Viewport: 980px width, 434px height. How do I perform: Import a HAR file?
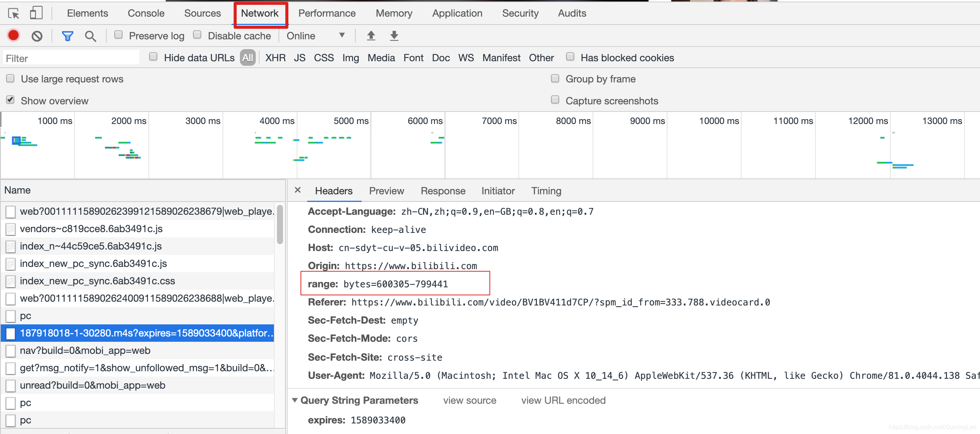(x=371, y=35)
